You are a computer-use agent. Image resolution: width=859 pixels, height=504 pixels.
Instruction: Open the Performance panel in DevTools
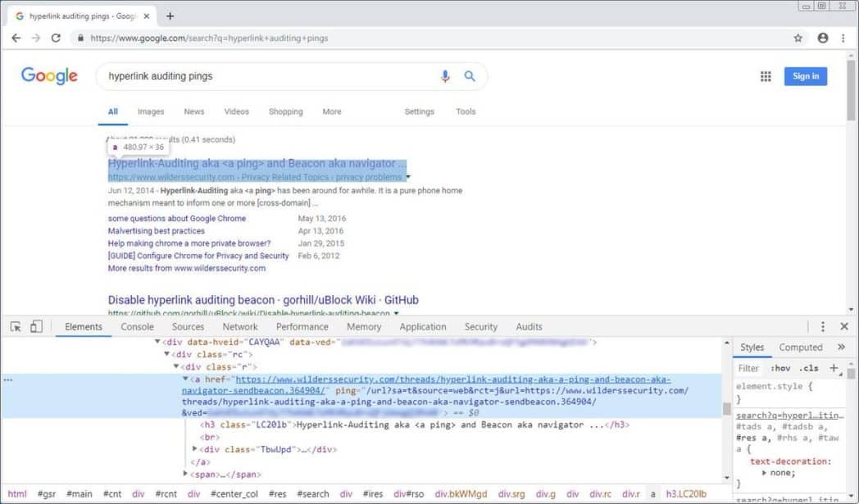(302, 326)
